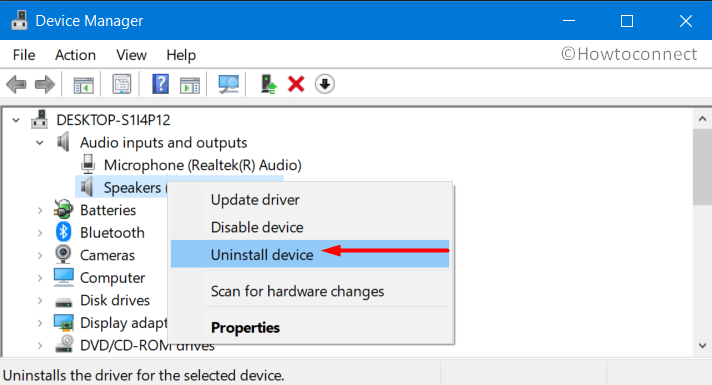Open the View menu
712x385 pixels.
[x=131, y=55]
